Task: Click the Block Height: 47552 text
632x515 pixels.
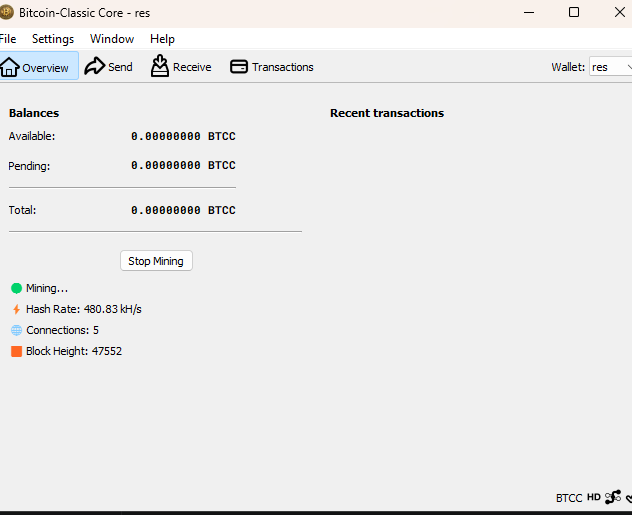Action: (x=74, y=351)
